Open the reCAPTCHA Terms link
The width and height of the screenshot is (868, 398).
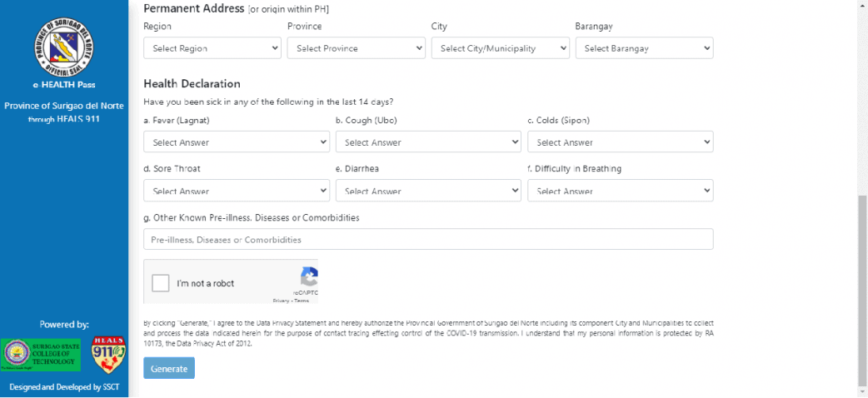[x=302, y=301]
